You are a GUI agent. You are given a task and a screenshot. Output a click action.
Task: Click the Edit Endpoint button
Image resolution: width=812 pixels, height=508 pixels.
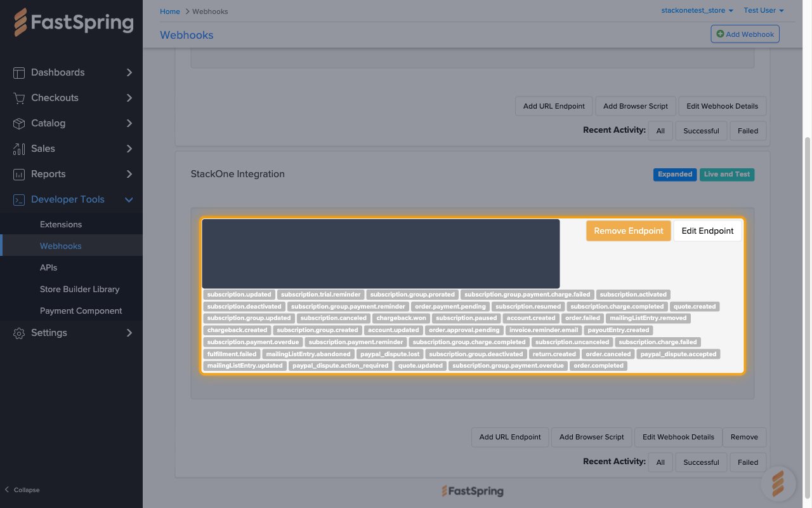click(707, 231)
